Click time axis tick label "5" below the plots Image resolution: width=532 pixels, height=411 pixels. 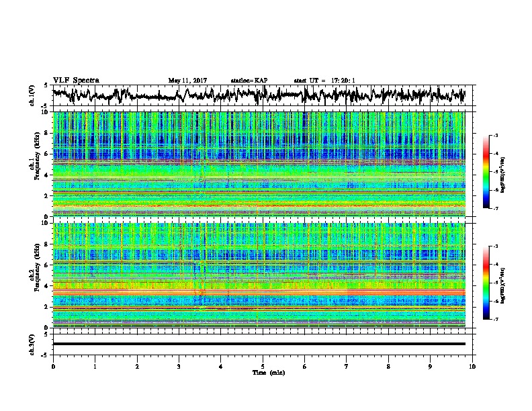263,367
